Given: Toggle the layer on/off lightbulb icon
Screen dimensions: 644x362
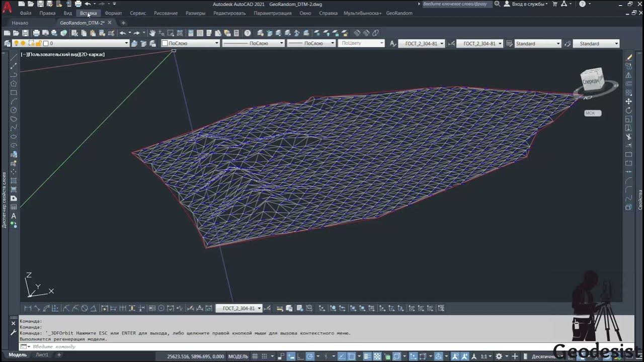Looking at the screenshot, I should click(16, 44).
